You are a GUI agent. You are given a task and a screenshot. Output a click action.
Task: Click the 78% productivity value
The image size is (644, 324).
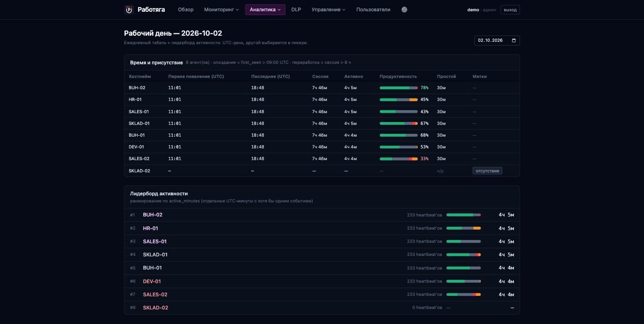(424, 88)
